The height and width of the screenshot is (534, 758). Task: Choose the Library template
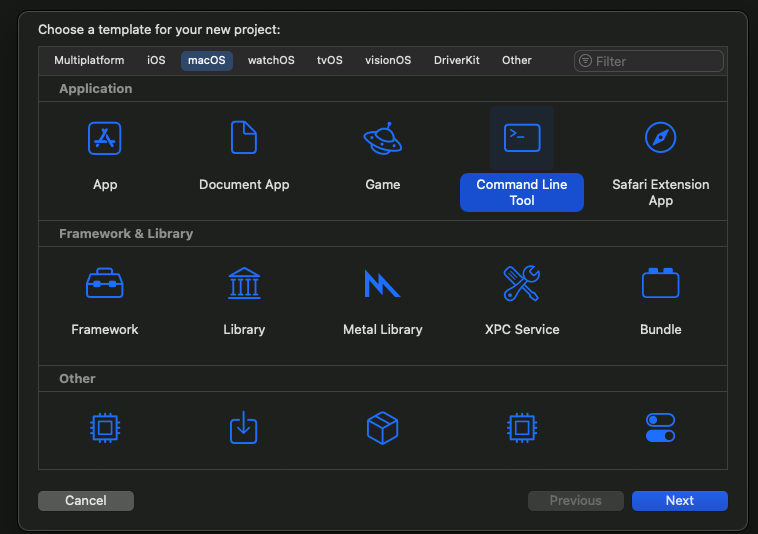244,283
